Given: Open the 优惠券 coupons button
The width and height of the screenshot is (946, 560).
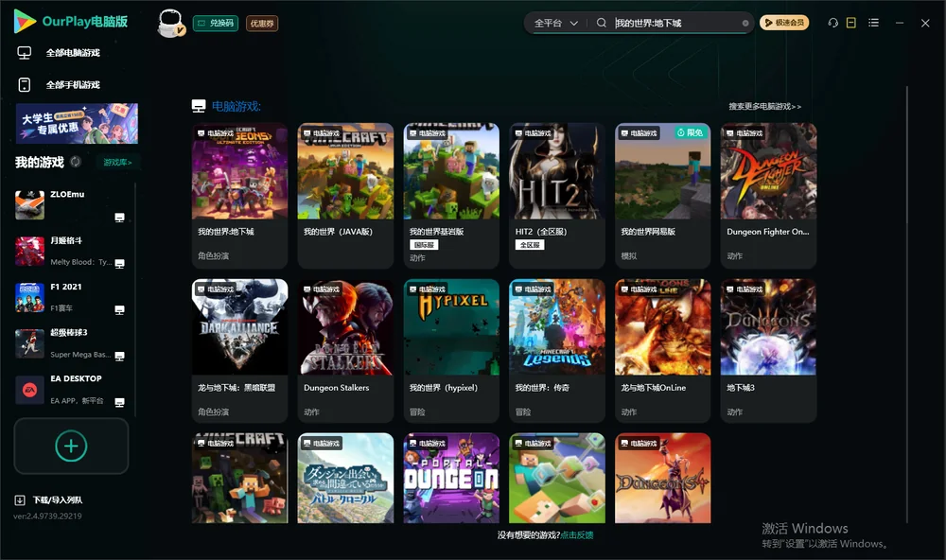Looking at the screenshot, I should [x=262, y=24].
